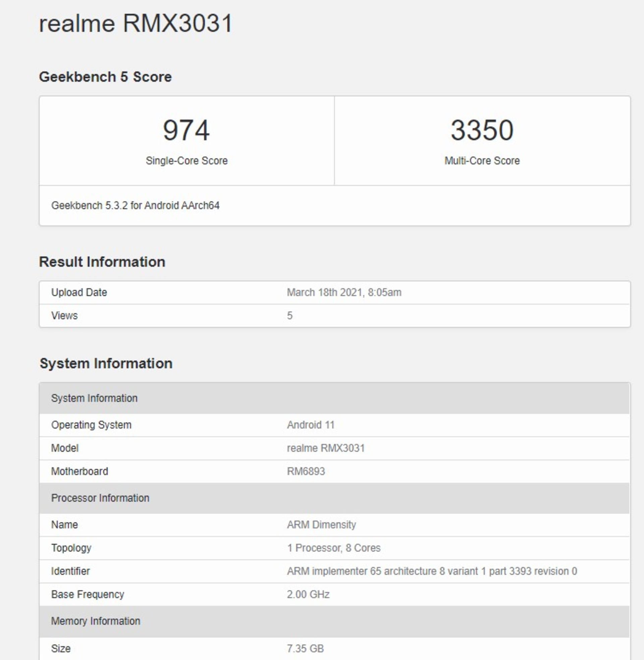This screenshot has width=644, height=660.
Task: Click the multi-core score 3350
Action: tap(482, 130)
